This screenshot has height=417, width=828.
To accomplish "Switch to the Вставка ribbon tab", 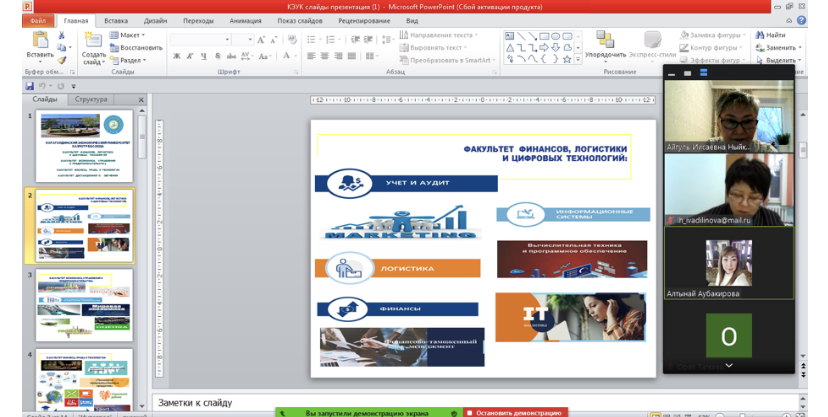I will coord(116,20).
